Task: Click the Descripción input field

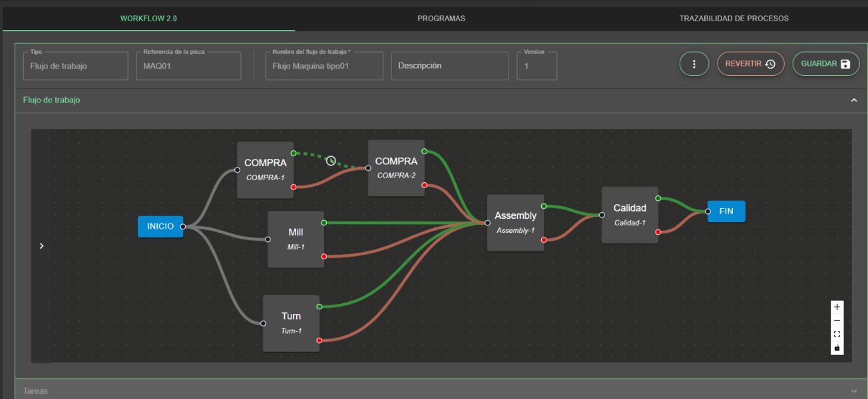Action: coord(449,65)
